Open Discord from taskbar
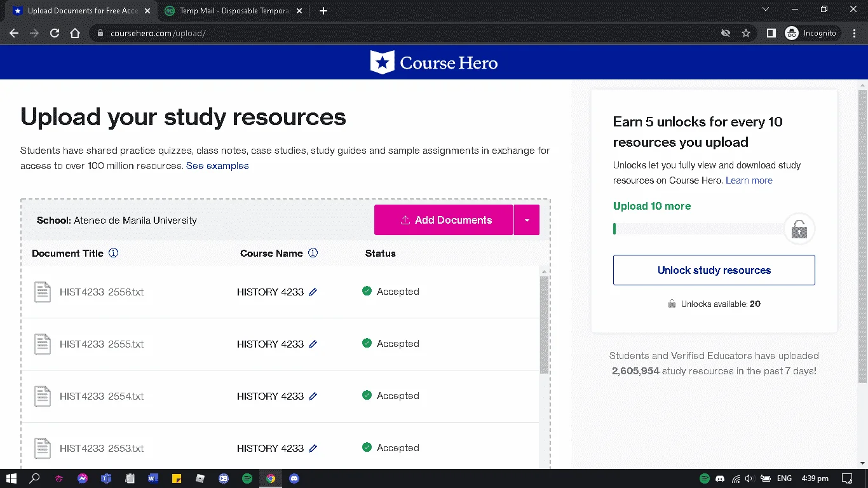 click(x=294, y=478)
